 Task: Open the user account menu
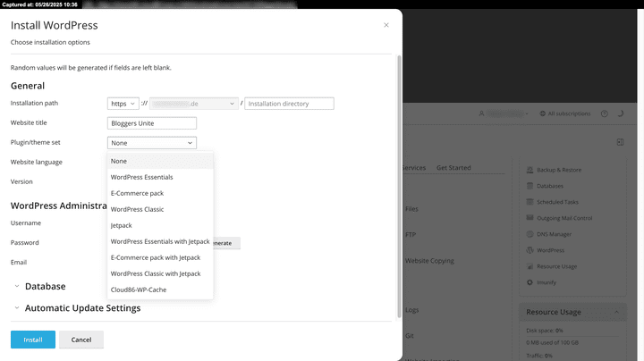point(504,113)
